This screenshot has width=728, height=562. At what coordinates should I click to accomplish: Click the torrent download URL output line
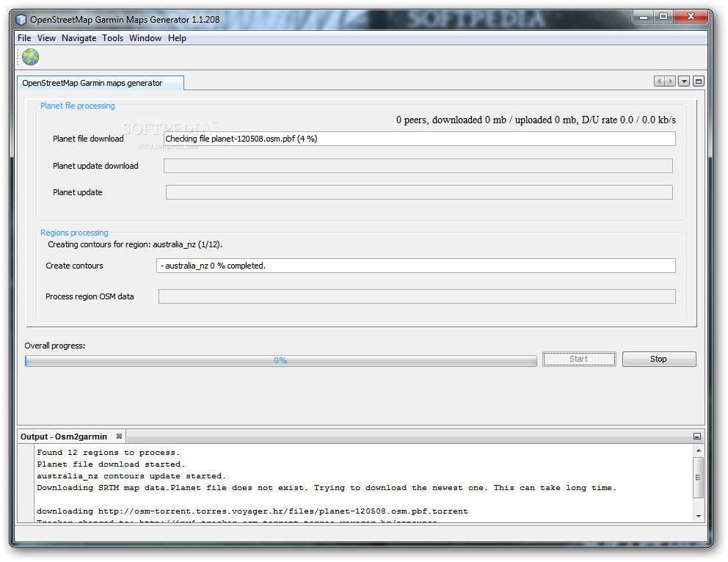[x=252, y=511]
